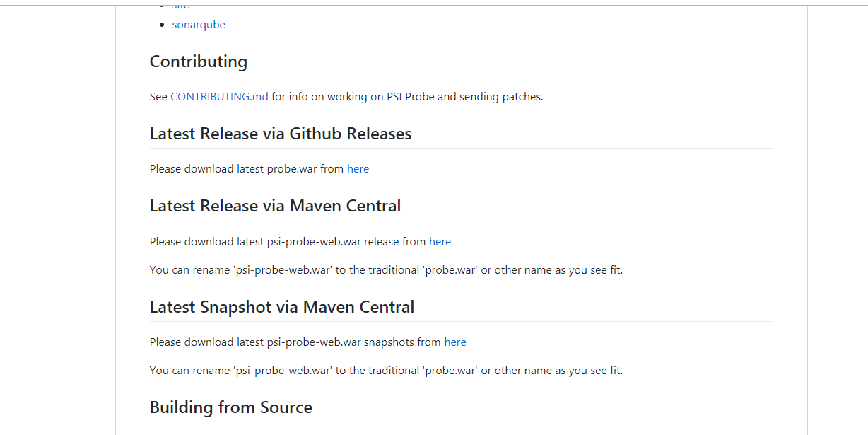Click the Building from Source heading
Screen dimensions: 868x435
231,408
